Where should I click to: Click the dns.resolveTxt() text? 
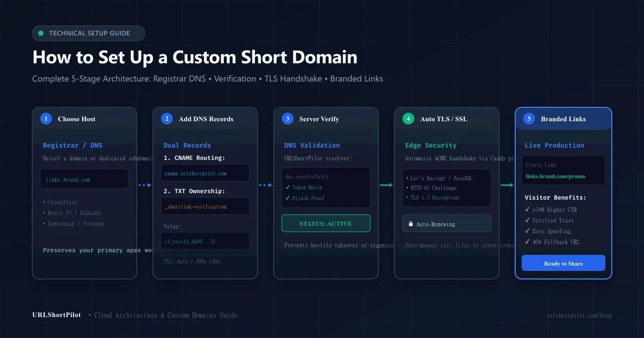[307, 177]
